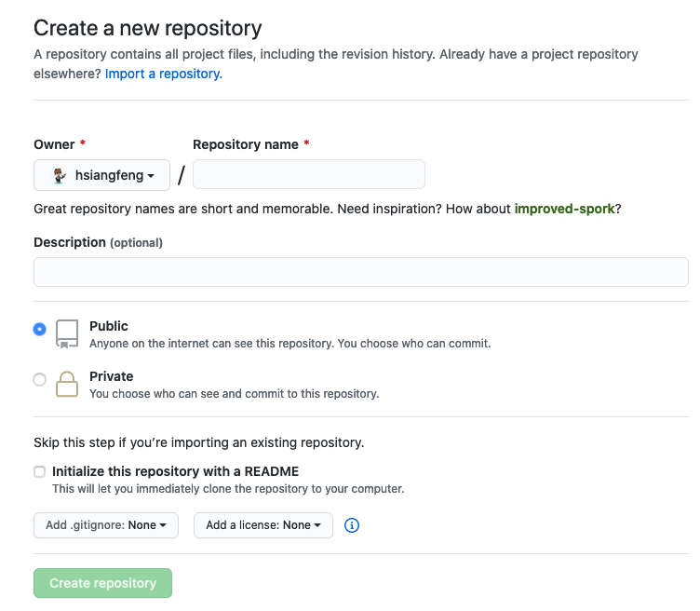Click the license info icon
The height and width of the screenshot is (611, 700).
352,525
